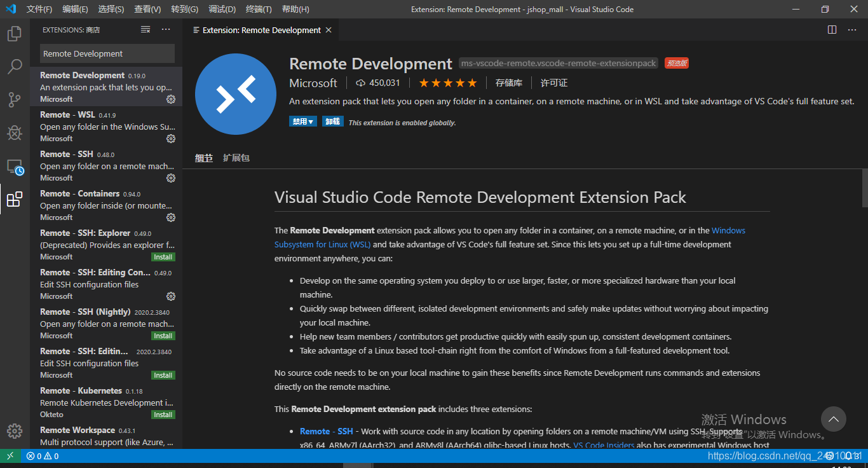Open manage gear for Remote - WSL

[170, 139]
